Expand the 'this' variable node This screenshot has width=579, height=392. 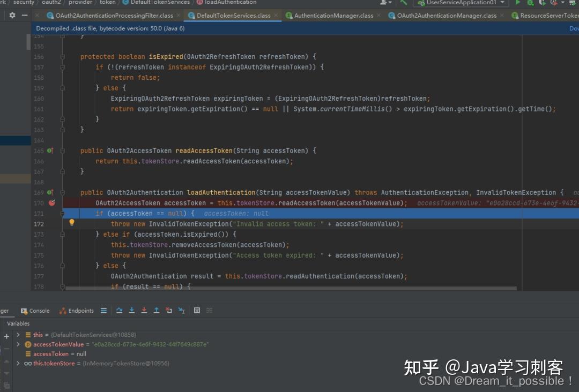[18, 334]
